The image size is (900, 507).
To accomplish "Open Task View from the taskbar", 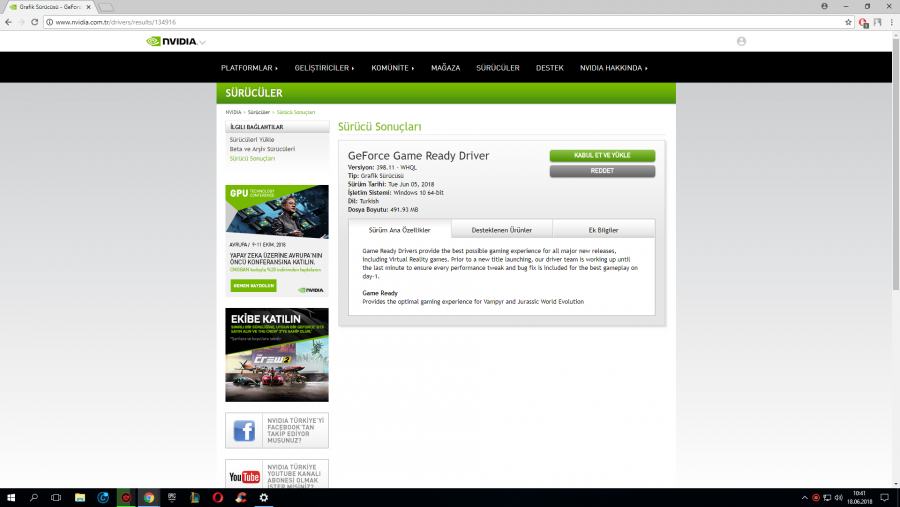I will coord(56,497).
